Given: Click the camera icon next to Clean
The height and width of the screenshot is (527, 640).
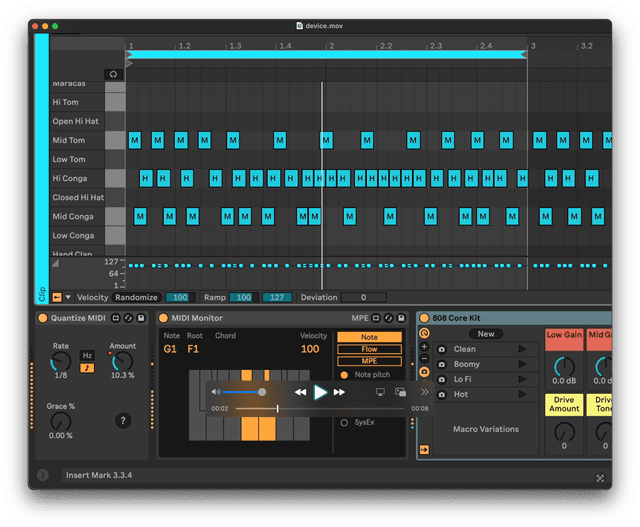Looking at the screenshot, I should click(x=442, y=349).
